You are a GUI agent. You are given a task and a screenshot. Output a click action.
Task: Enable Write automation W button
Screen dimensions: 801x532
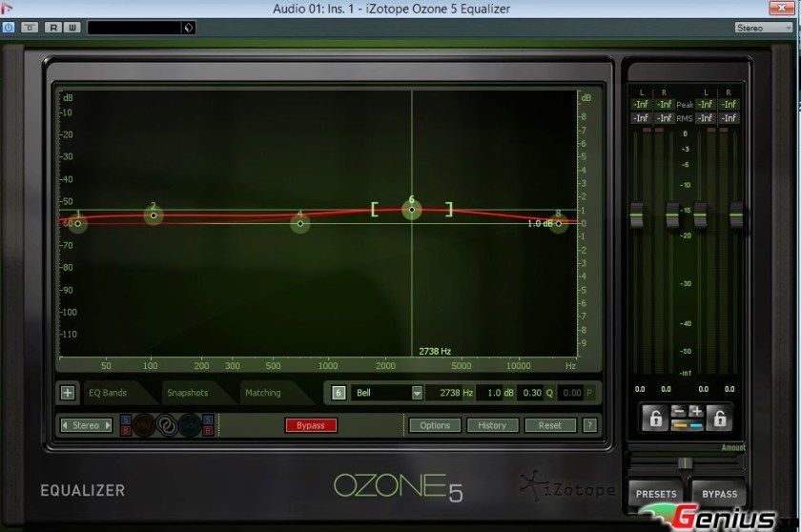[x=72, y=28]
